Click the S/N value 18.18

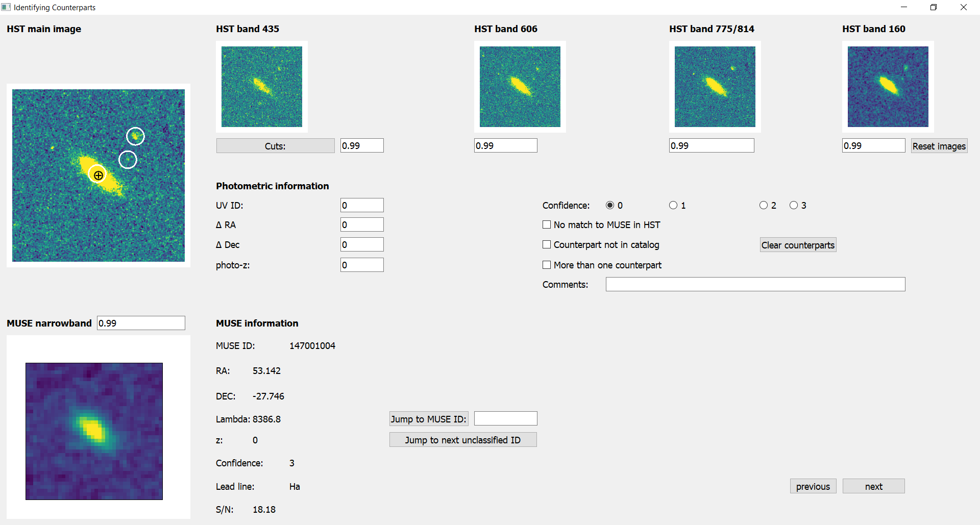pos(264,509)
